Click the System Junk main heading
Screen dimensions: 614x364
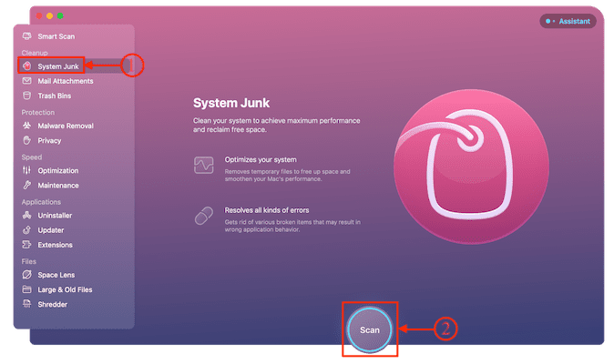[231, 103]
